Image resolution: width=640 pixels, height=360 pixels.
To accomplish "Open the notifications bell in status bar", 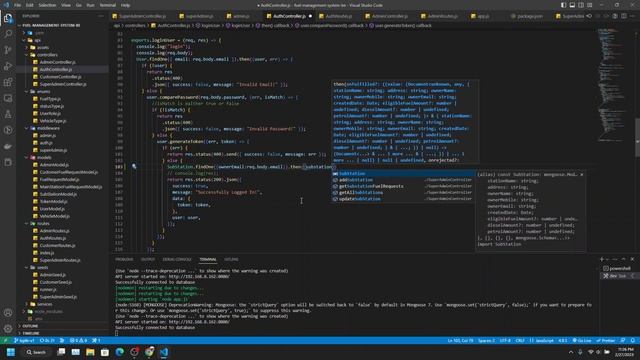I will point(632,340).
